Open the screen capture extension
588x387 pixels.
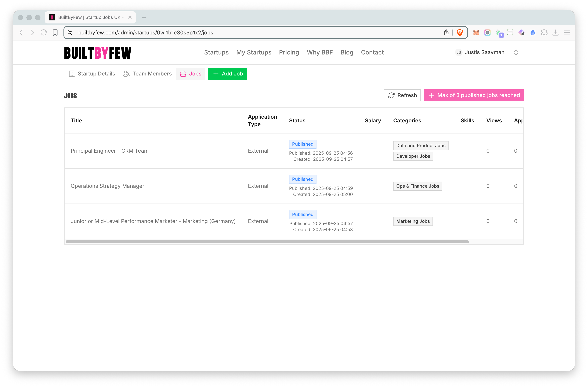510,32
